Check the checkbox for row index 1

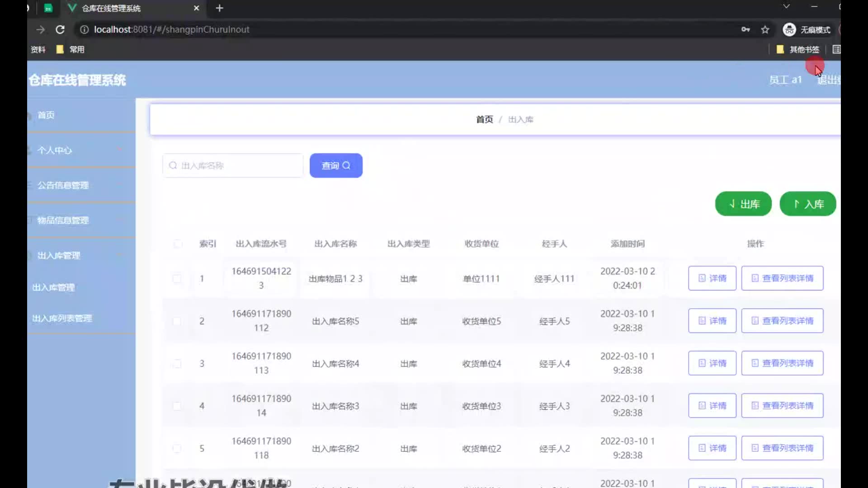point(177,278)
